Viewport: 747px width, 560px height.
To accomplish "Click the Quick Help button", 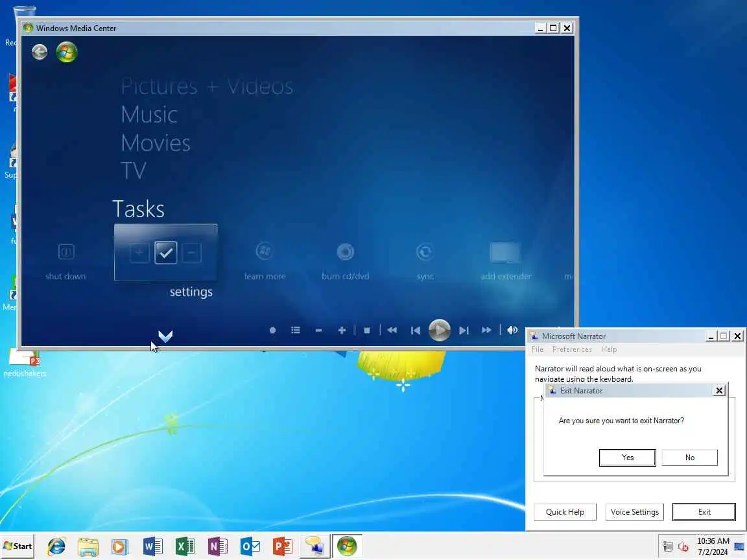I will coord(565,512).
